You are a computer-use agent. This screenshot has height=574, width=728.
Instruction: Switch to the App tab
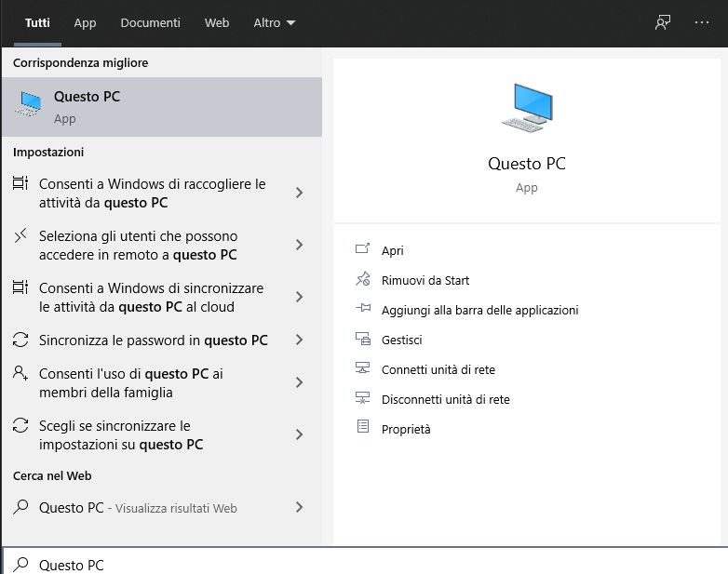click(x=85, y=23)
